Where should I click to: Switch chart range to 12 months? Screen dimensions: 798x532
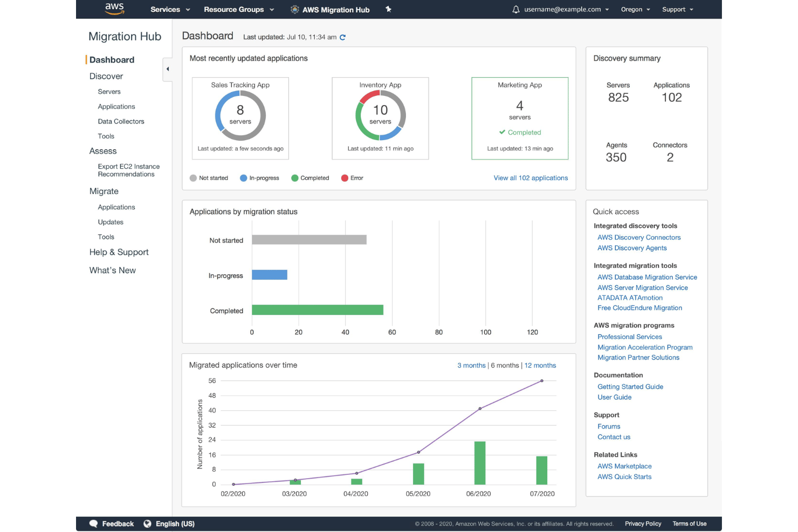click(x=540, y=365)
